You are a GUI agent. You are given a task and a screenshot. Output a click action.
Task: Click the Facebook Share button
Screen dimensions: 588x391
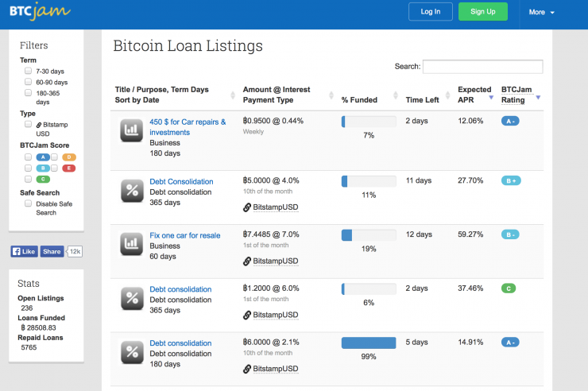tap(52, 252)
